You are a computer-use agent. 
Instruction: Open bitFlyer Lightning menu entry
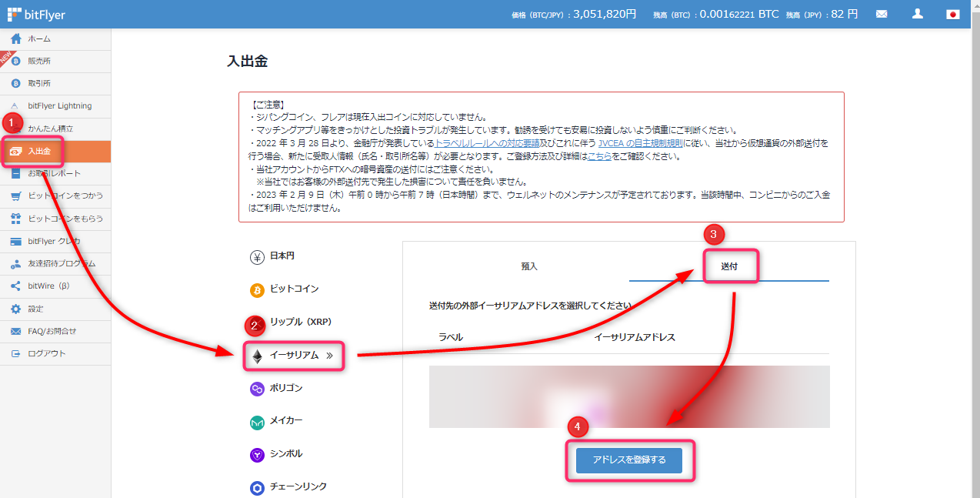[x=55, y=106]
